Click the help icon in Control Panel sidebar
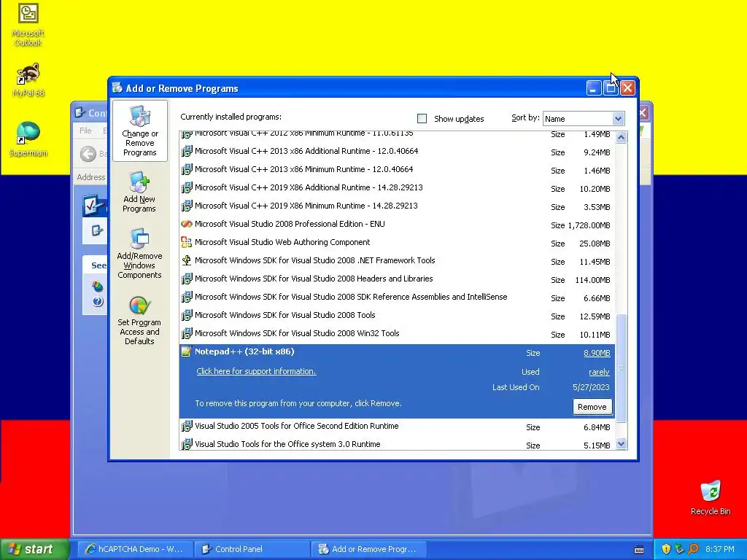 (x=98, y=301)
